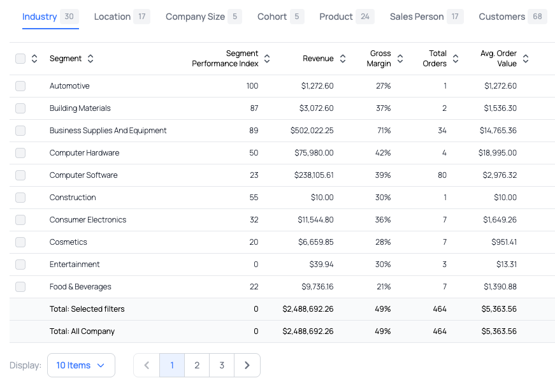Sort by Avg. Order Value arrows
The height and width of the screenshot is (392, 555).
[526, 59]
